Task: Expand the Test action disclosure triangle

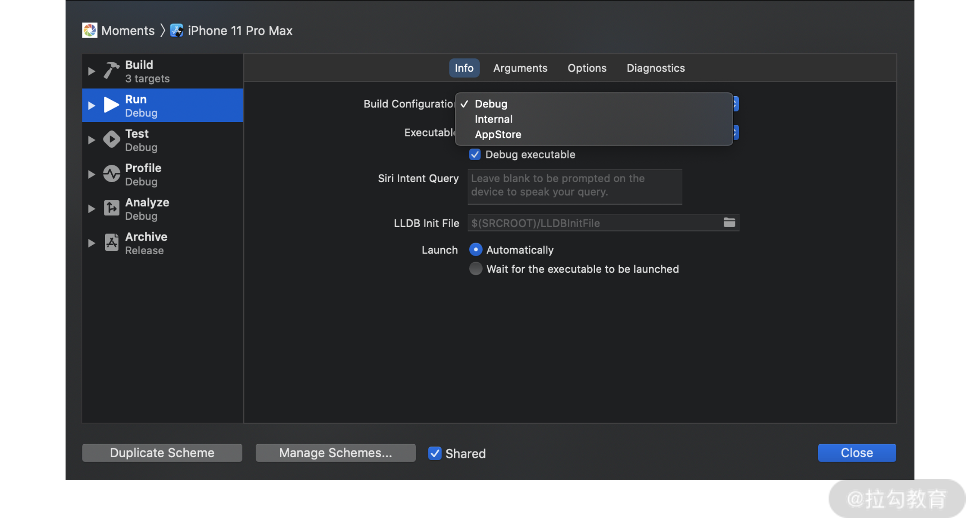Action: click(91, 140)
